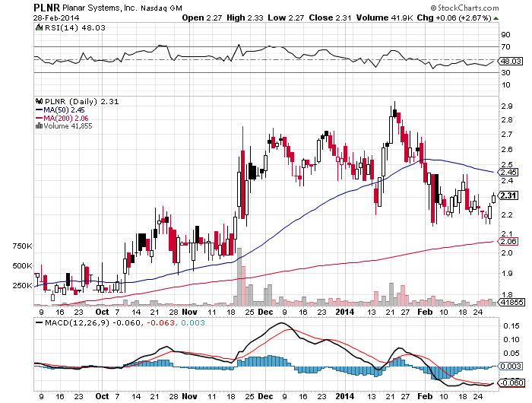Screen dimensions: 532x403
Task: Click the 750K volume scale label
Action: click(x=22, y=246)
